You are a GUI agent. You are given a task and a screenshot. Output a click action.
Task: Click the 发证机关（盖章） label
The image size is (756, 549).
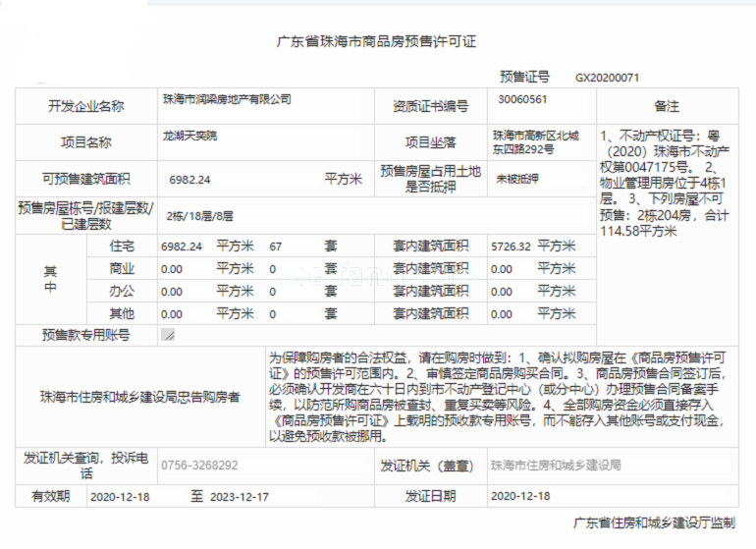tap(427, 467)
